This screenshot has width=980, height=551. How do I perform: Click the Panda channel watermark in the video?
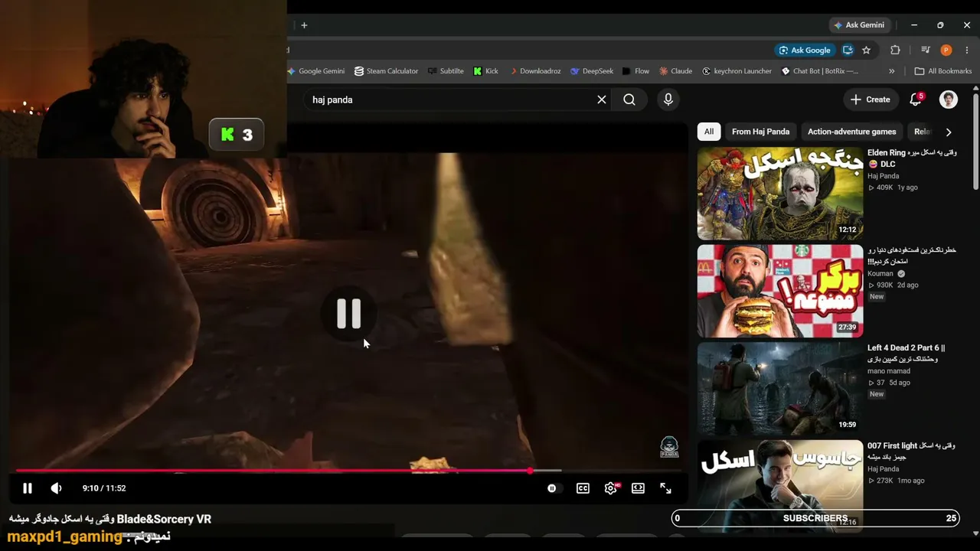669,447
